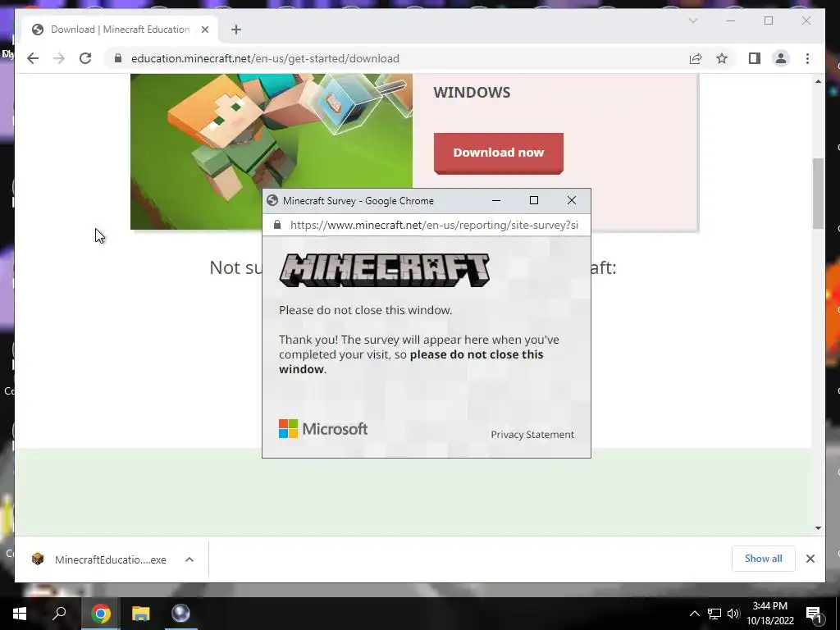
Task: Click the Minecraft Alex artwork image
Action: pyautogui.click(x=272, y=152)
